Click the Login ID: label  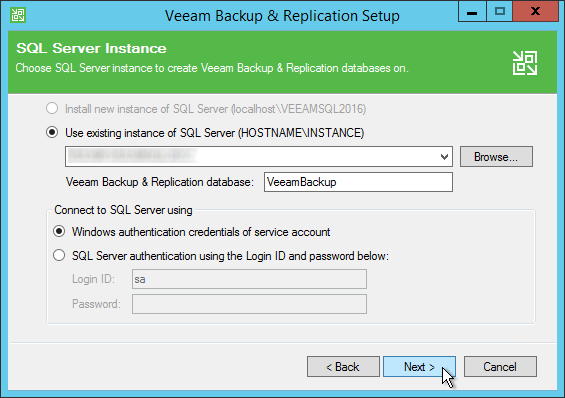[93, 279]
